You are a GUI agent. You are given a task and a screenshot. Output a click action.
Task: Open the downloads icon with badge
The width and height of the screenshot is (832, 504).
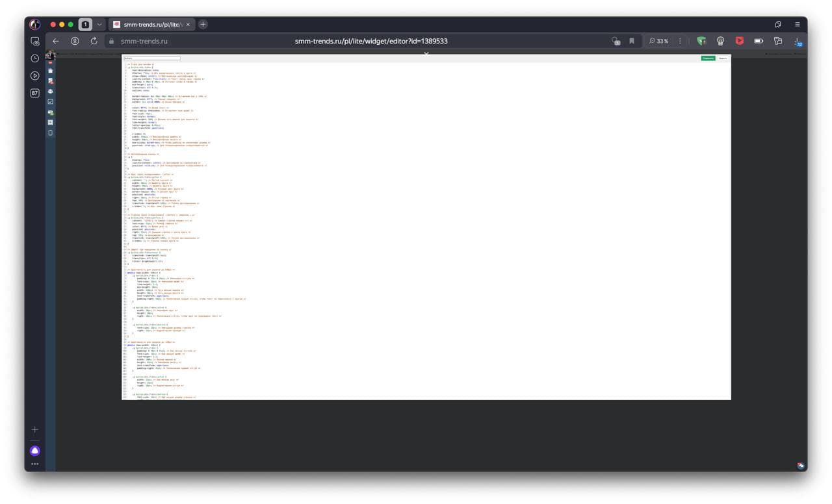click(798, 42)
